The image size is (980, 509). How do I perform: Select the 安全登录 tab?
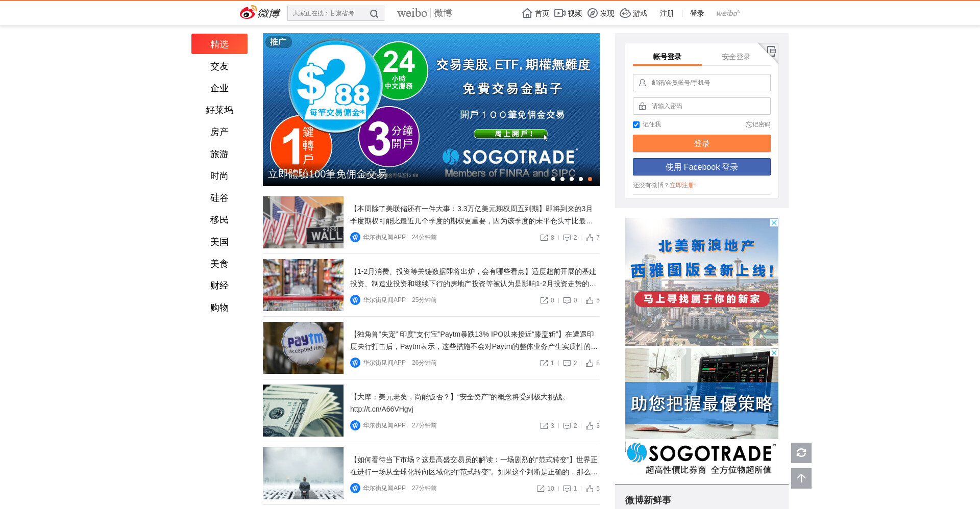point(736,57)
